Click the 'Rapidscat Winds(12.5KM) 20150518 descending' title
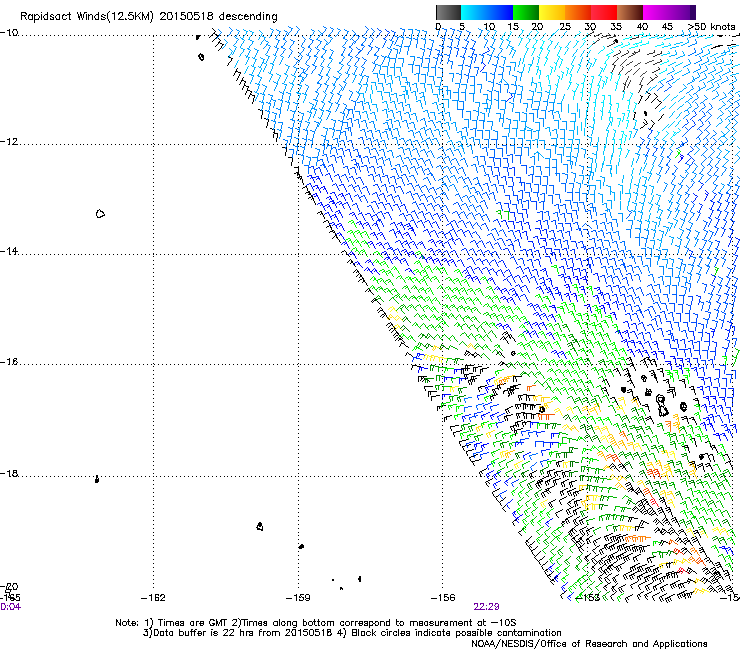Viewport: 740px width, 650px height. pyautogui.click(x=149, y=17)
